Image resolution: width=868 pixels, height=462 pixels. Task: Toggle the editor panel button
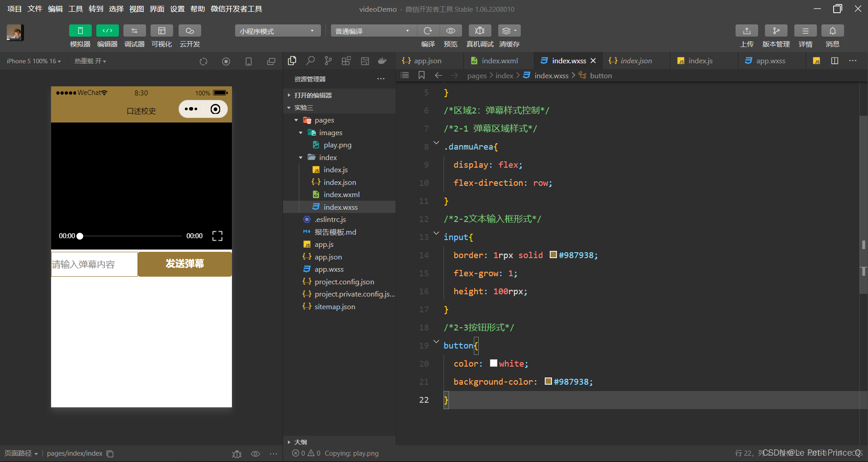(107, 31)
